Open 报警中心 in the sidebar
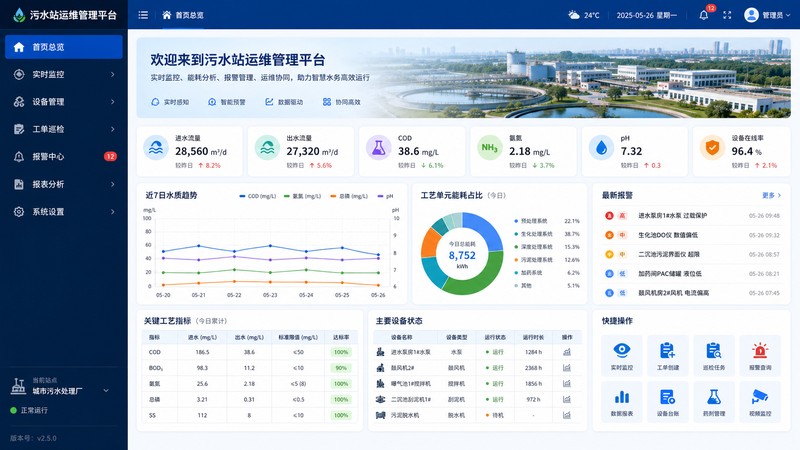 pos(64,157)
